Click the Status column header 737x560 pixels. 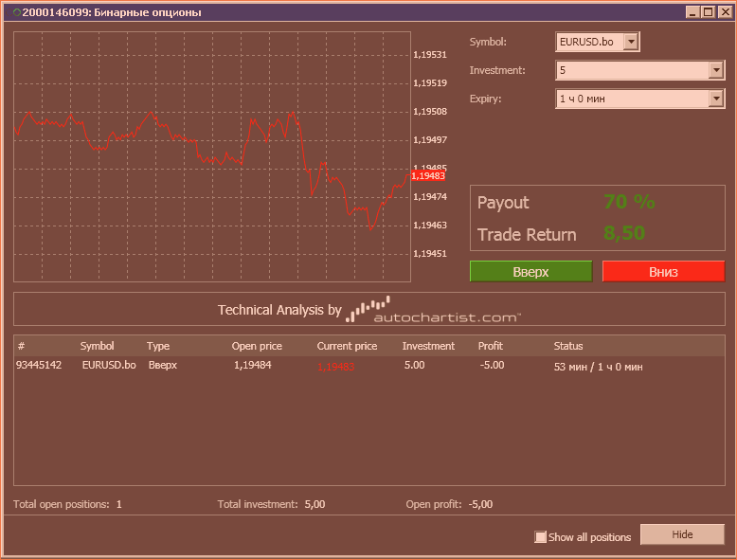click(x=568, y=346)
